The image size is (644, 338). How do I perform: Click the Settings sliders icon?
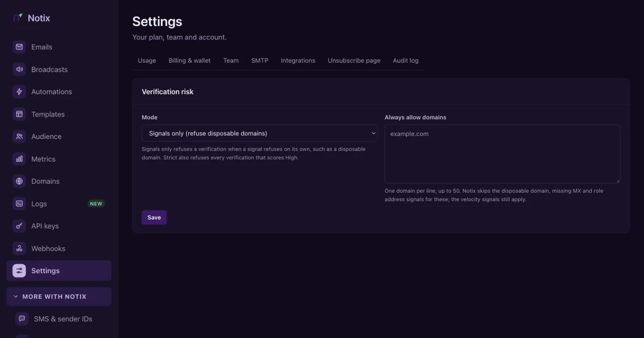pyautogui.click(x=19, y=270)
